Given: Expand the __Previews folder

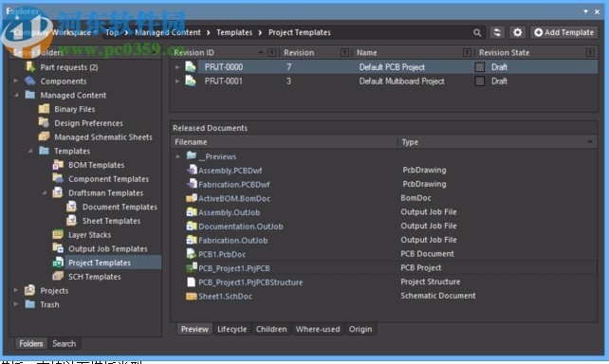Looking at the screenshot, I should click(178, 156).
